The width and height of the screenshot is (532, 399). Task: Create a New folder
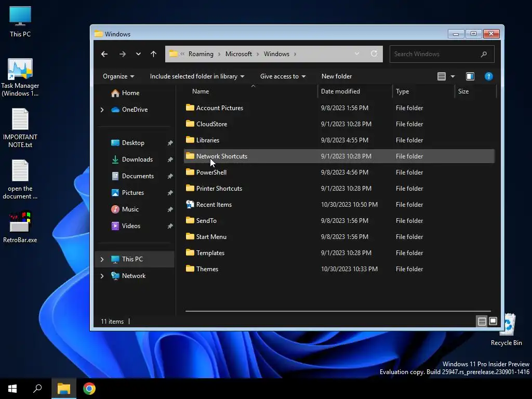coord(337,76)
